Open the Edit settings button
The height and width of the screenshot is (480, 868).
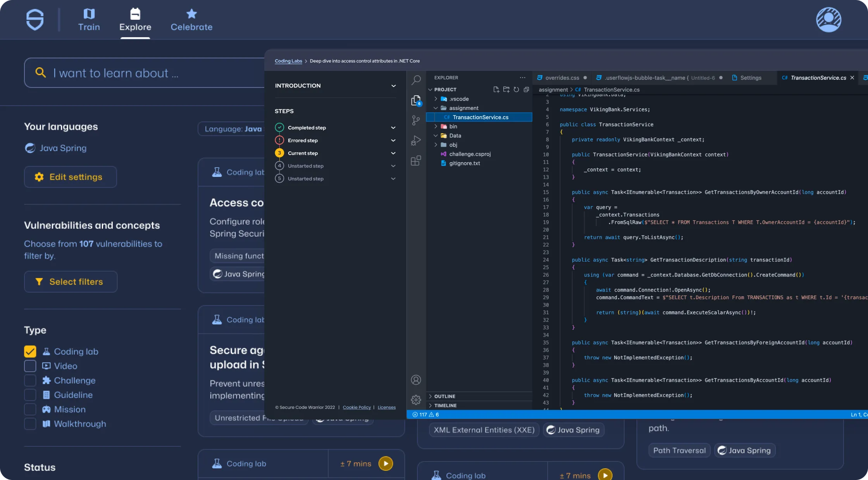tap(70, 177)
